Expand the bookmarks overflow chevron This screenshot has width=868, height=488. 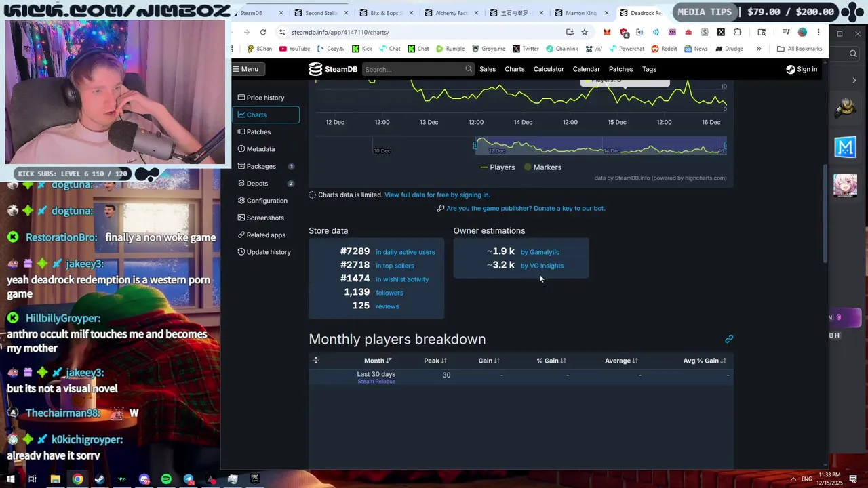tap(759, 49)
